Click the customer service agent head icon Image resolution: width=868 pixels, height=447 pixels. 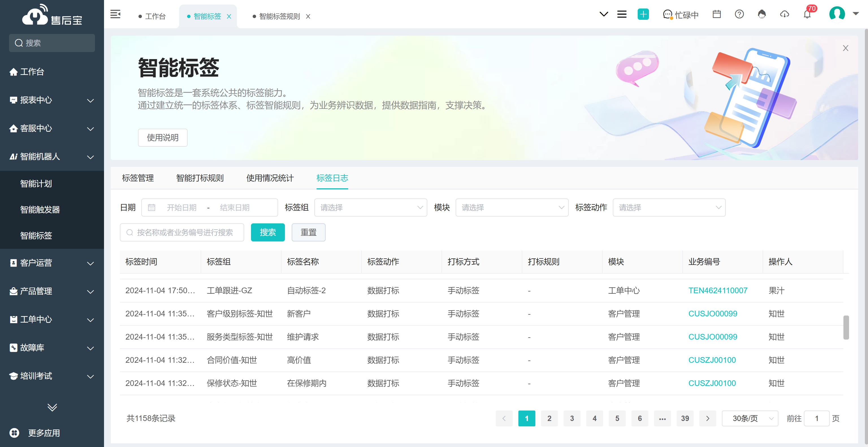click(x=761, y=14)
